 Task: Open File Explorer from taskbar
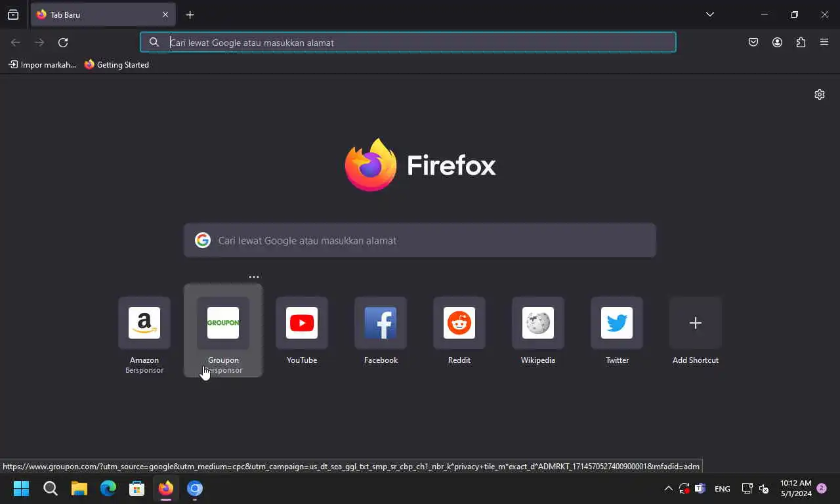(x=79, y=488)
